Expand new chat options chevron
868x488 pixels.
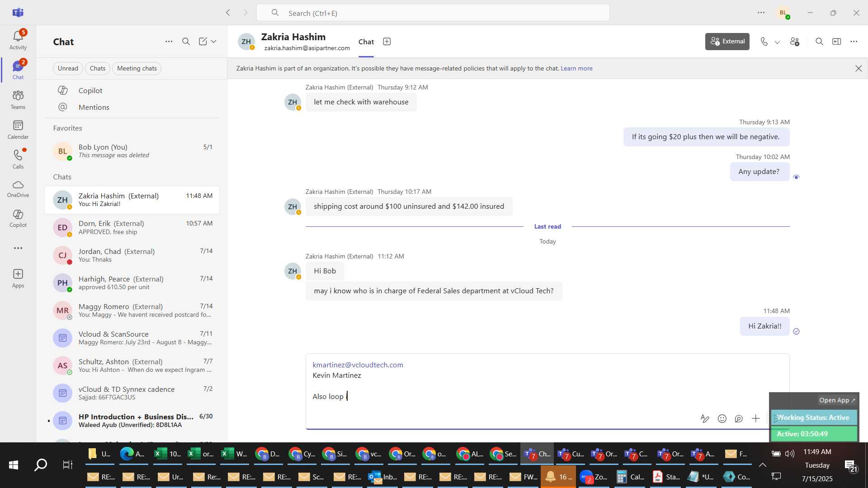[x=214, y=42]
